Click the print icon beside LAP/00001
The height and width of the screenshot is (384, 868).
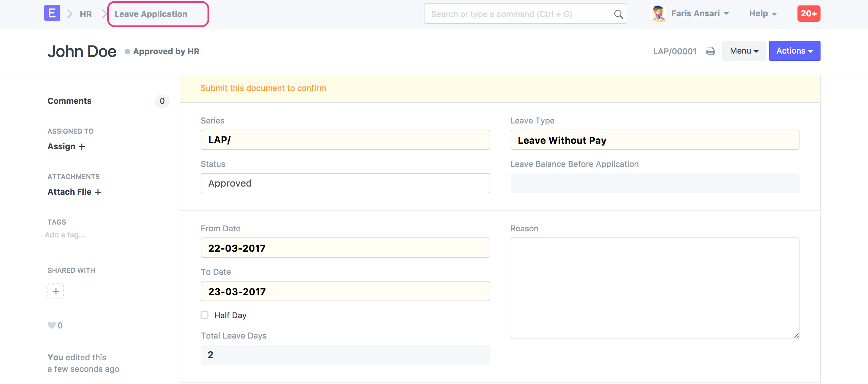point(710,51)
